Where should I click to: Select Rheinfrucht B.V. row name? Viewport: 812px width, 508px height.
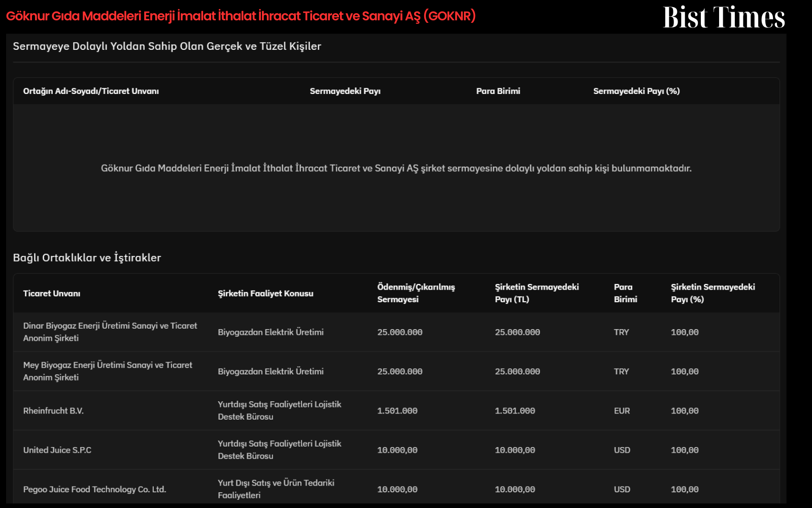(53, 410)
